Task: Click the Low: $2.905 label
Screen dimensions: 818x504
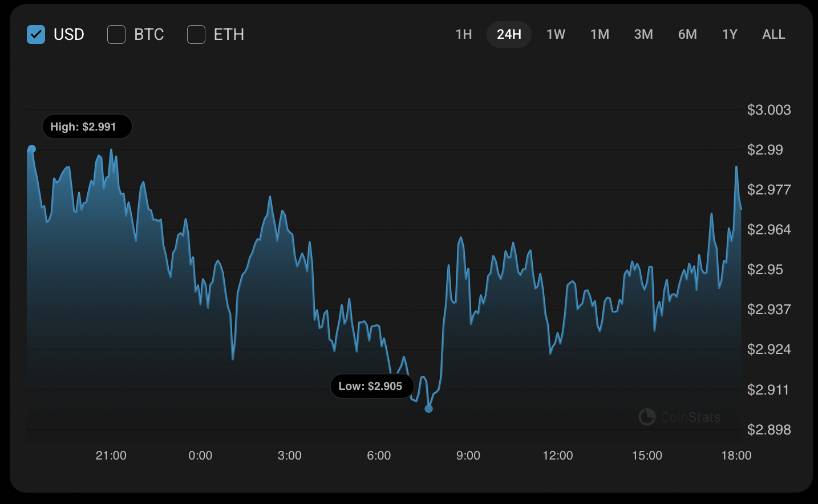Action: (371, 387)
